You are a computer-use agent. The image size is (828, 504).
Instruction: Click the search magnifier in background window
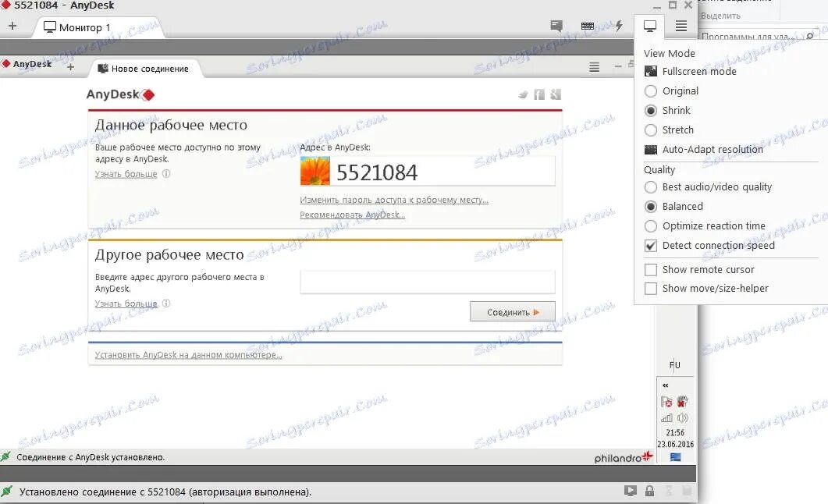tap(810, 36)
